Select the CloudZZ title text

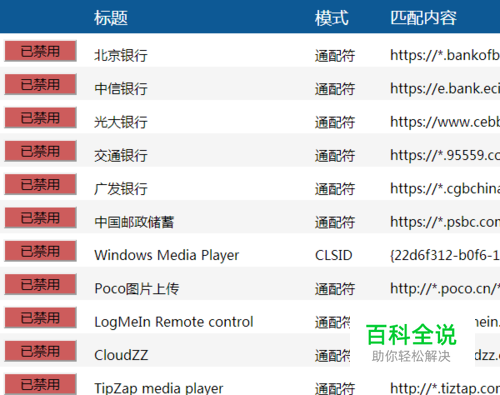pos(121,355)
